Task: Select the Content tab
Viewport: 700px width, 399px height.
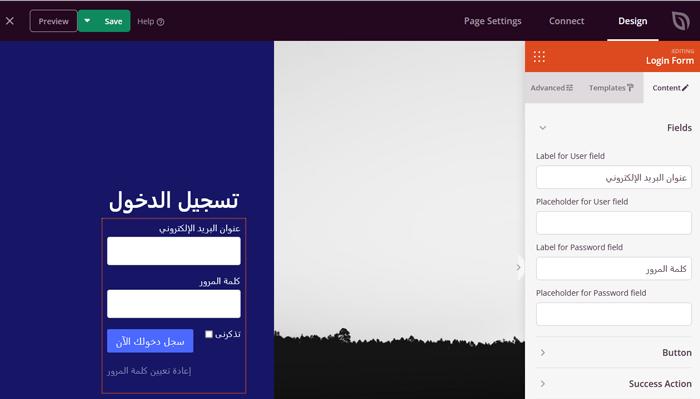Action: click(671, 88)
